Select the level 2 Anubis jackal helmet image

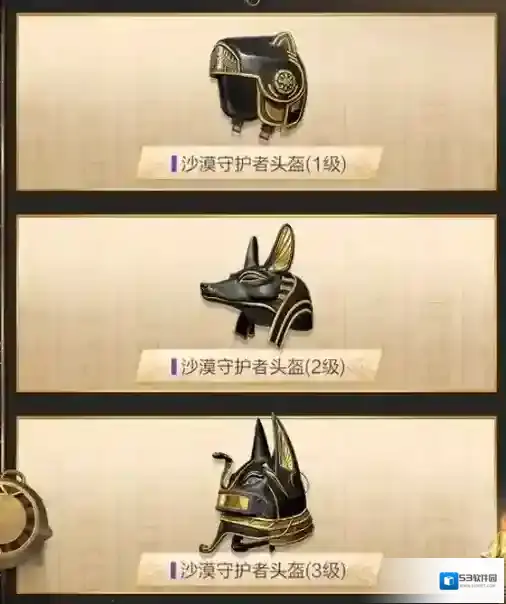click(x=257, y=285)
